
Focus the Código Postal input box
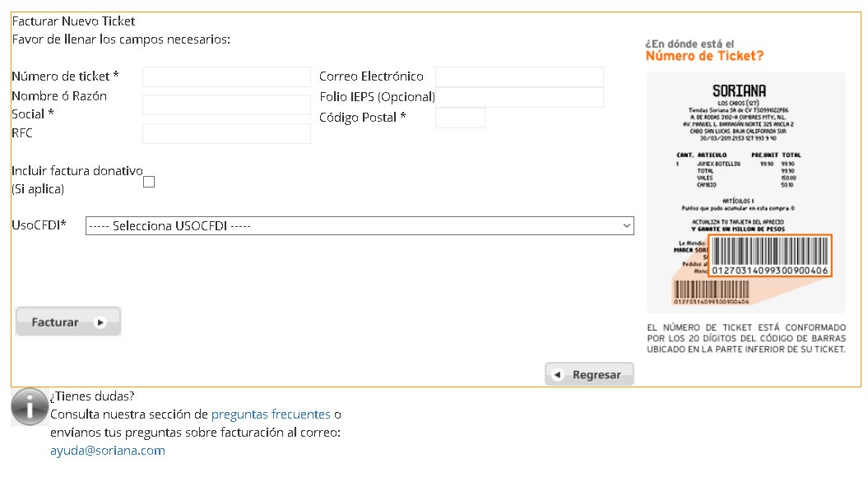pos(460,118)
